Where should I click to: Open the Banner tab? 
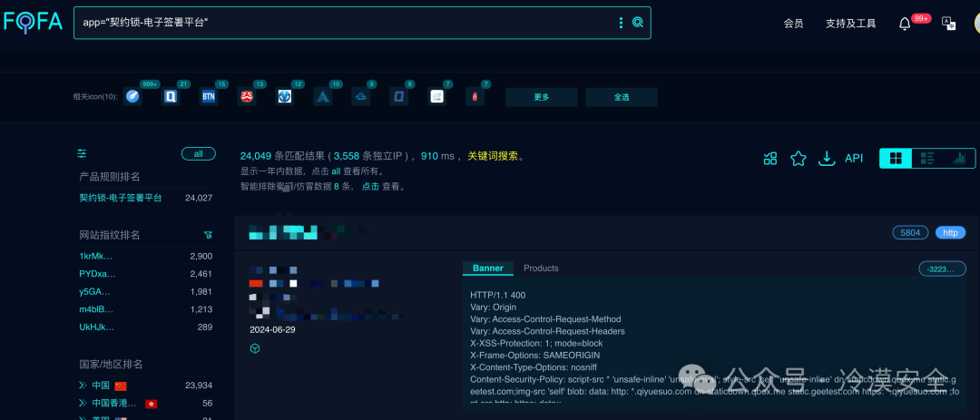[x=487, y=269]
